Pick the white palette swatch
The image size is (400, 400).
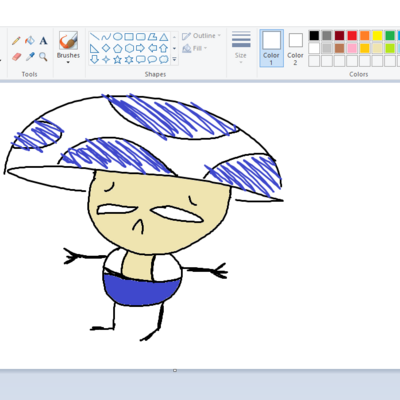tap(314, 48)
